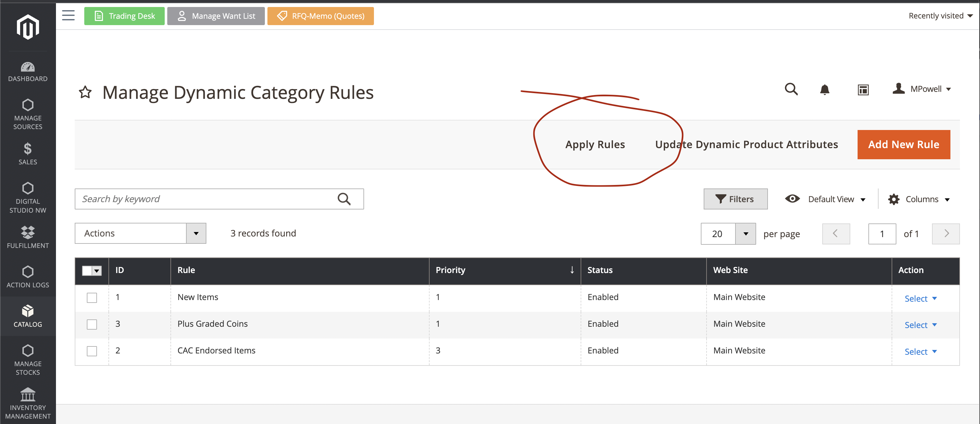980x424 pixels.
Task: Tick the CAC Endorsed Items checkbox
Action: [92, 351]
